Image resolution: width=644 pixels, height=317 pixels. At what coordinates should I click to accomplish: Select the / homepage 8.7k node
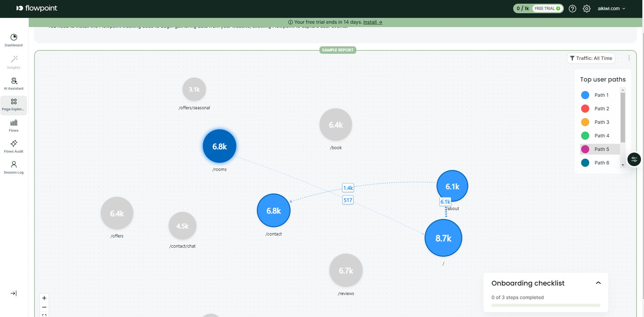pos(443,238)
